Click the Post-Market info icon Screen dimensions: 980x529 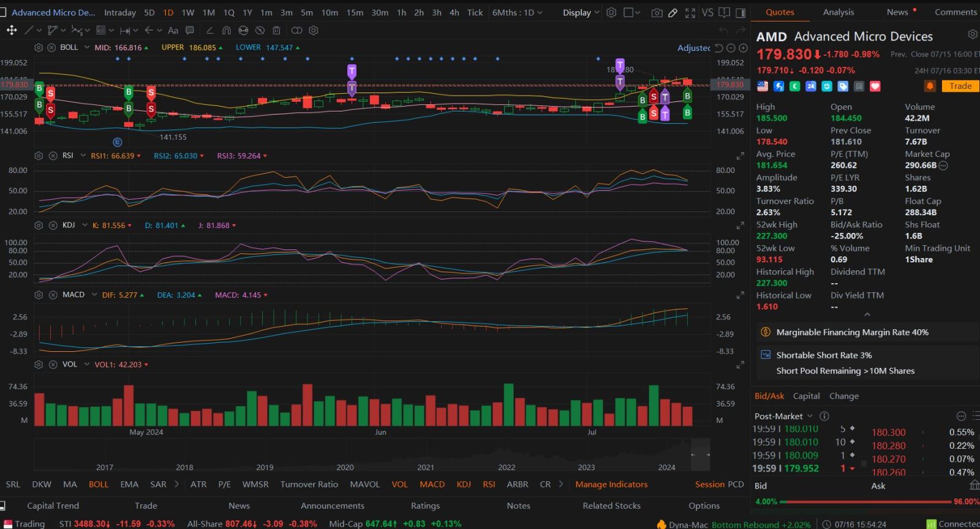pos(824,416)
